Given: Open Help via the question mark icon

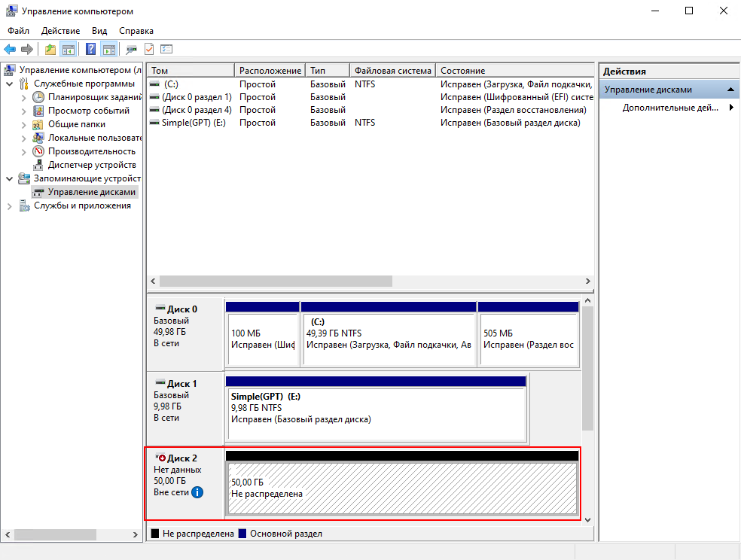Looking at the screenshot, I should point(90,50).
